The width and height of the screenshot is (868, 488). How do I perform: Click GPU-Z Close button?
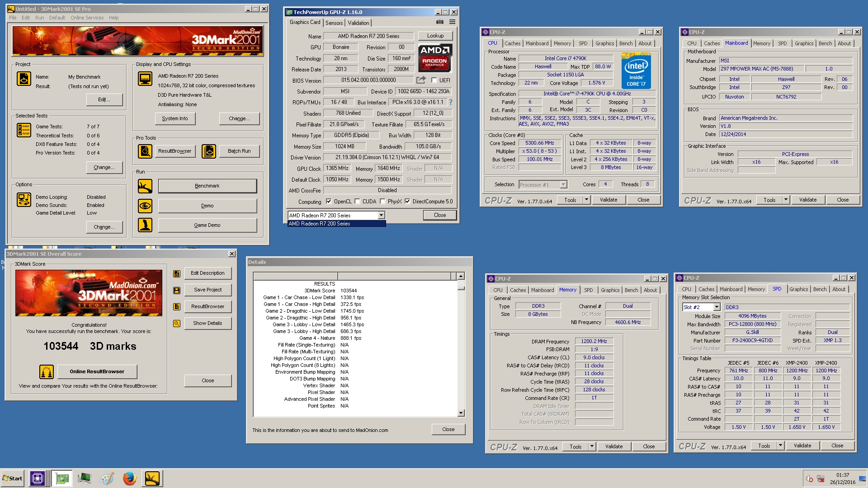(x=439, y=215)
